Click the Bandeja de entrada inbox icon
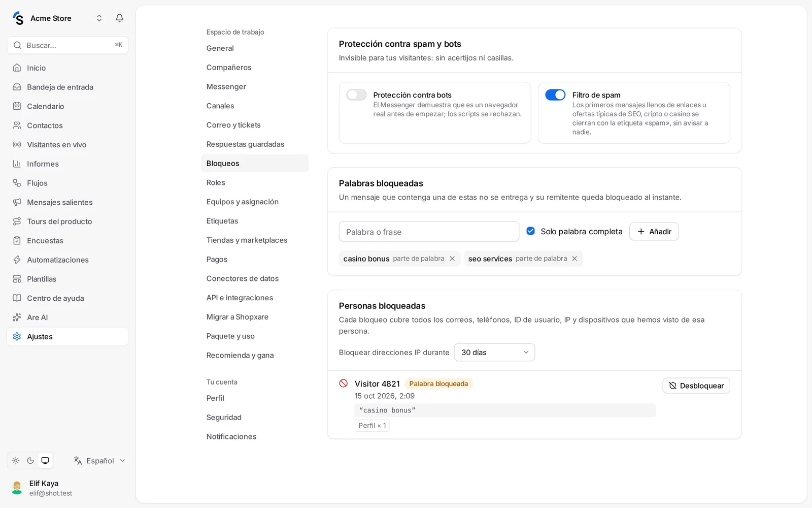Screen dimensions: 812x508 tap(17, 87)
